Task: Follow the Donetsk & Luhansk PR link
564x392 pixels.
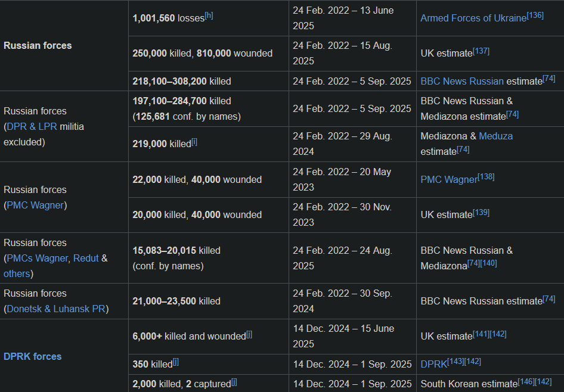Action: (56, 309)
